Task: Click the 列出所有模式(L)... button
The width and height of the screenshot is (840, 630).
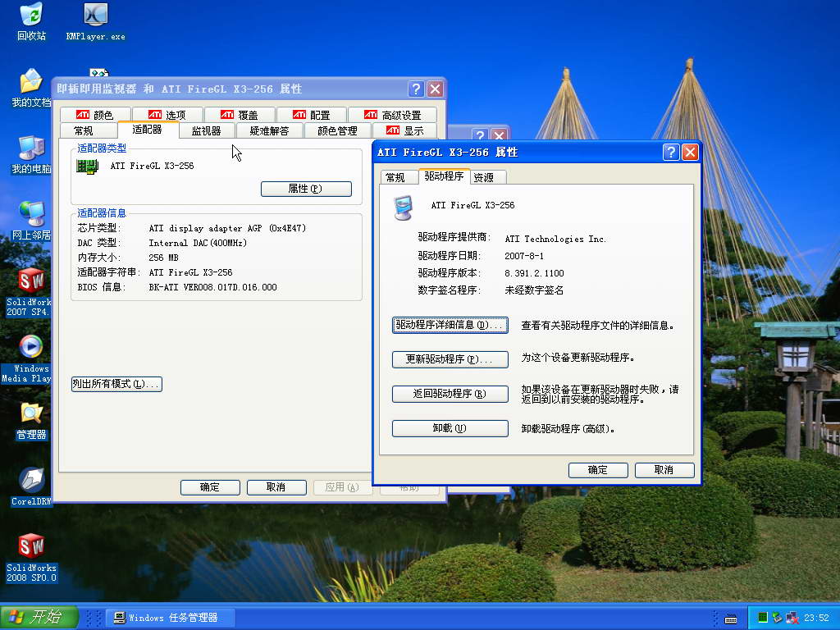Action: pyautogui.click(x=116, y=384)
